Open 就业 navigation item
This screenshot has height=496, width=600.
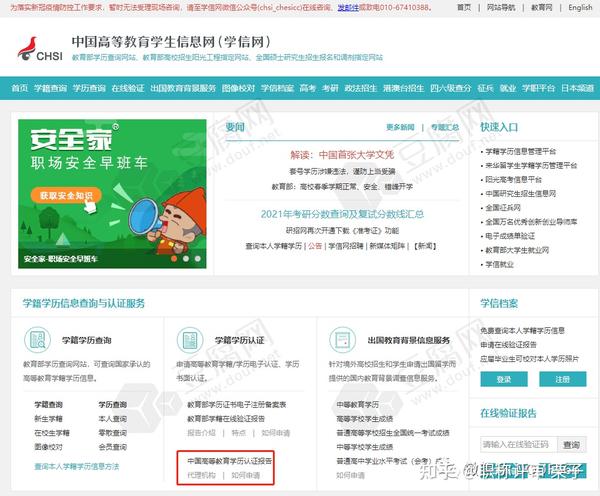pos(508,88)
